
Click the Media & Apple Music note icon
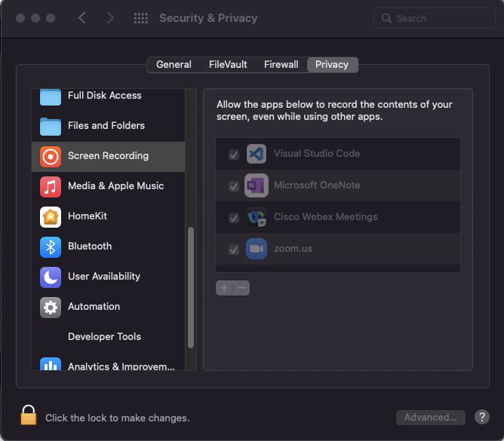tap(51, 187)
